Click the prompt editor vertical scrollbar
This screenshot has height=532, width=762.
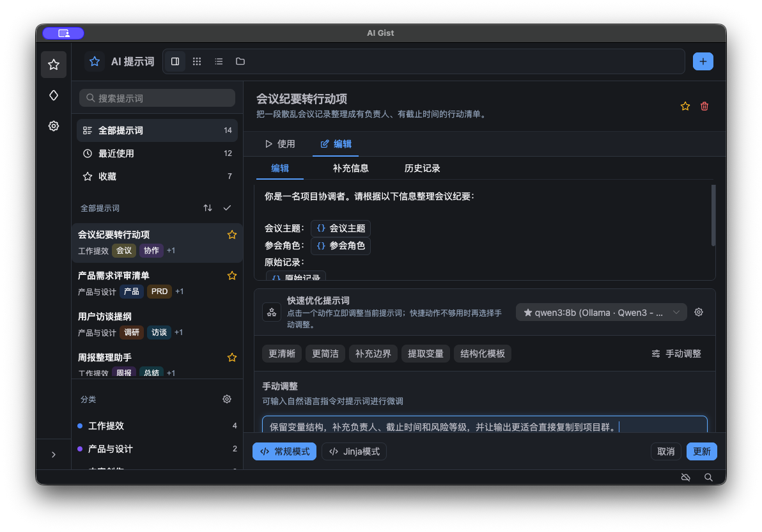(x=713, y=215)
